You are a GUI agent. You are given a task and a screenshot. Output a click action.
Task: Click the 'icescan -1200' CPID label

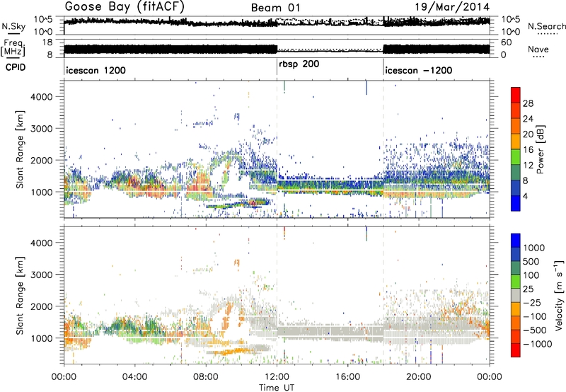click(x=418, y=70)
